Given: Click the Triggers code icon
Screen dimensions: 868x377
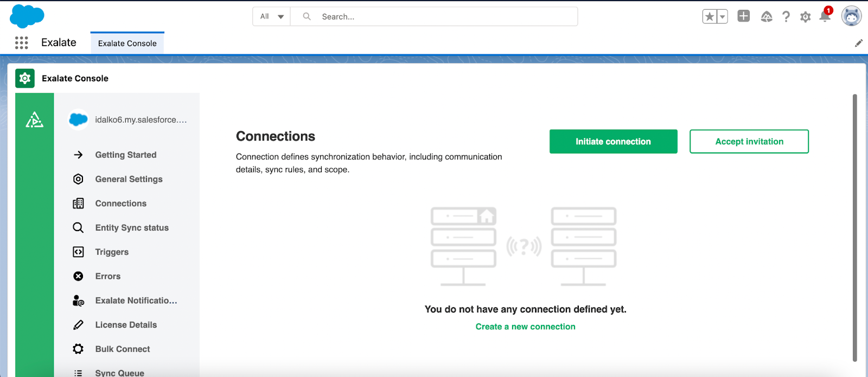Looking at the screenshot, I should pos(78,252).
